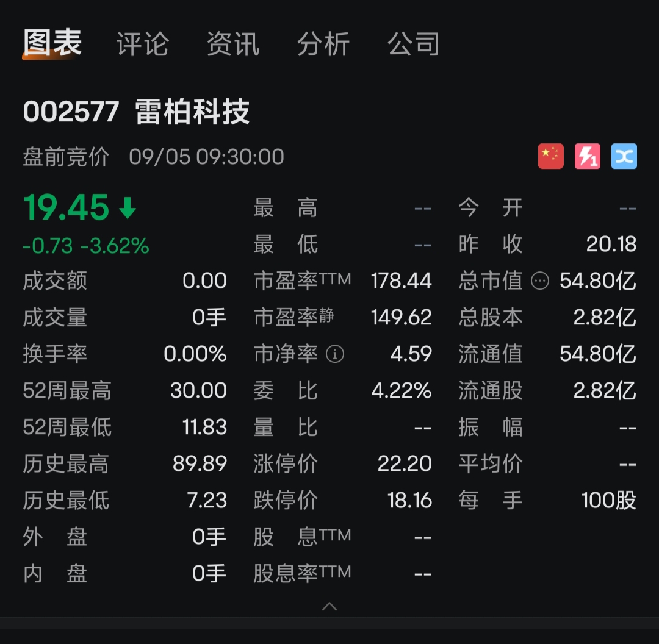Viewport: 659px width, 644px height.
Task: Click the stock code 002577
Action: [71, 112]
